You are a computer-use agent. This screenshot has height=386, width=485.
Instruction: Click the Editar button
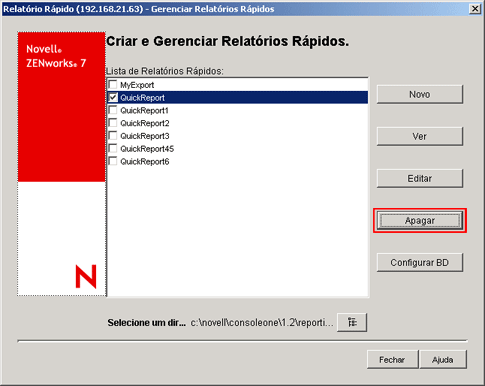(420, 178)
